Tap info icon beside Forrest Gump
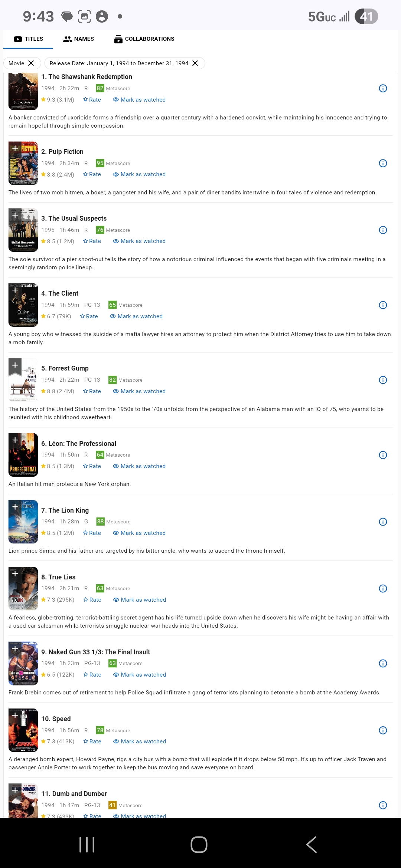The height and width of the screenshot is (868, 401). [383, 380]
